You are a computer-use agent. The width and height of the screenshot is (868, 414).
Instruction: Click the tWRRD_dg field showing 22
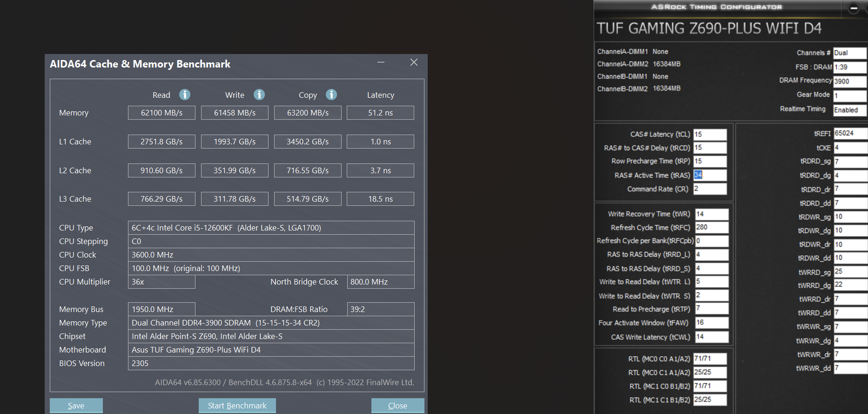pos(851,285)
